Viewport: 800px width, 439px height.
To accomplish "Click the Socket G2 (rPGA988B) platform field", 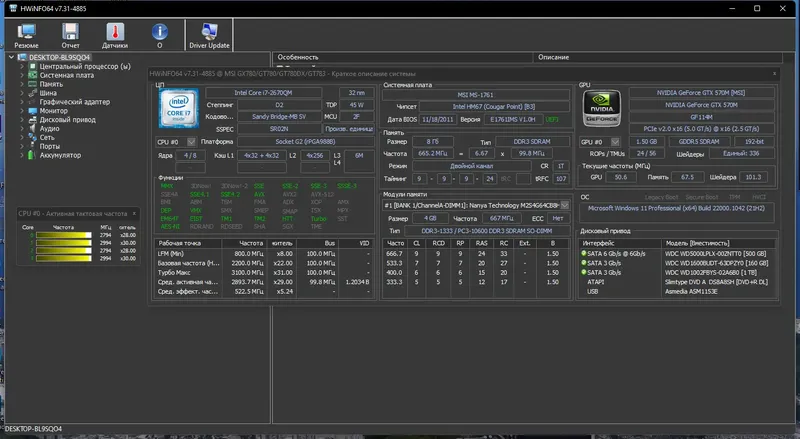I will click(306, 141).
